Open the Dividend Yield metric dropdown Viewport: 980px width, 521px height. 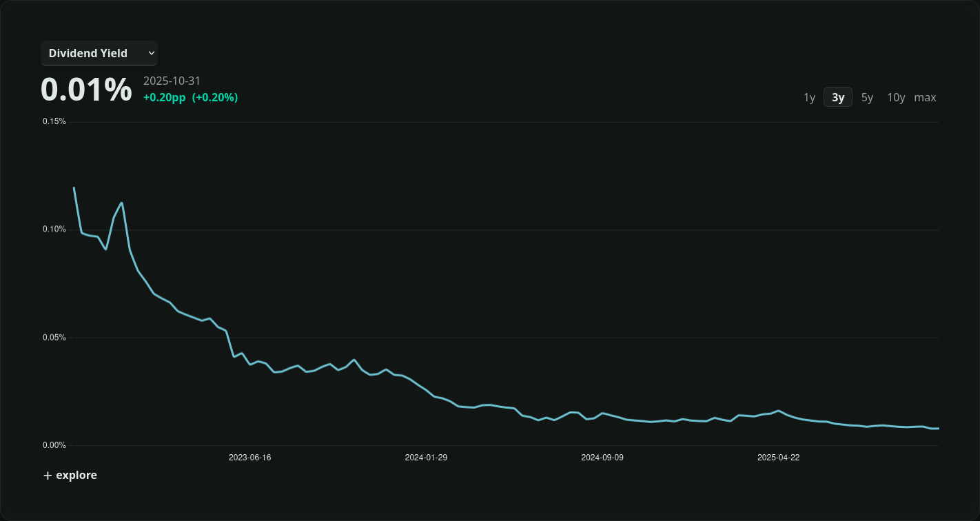coord(99,53)
